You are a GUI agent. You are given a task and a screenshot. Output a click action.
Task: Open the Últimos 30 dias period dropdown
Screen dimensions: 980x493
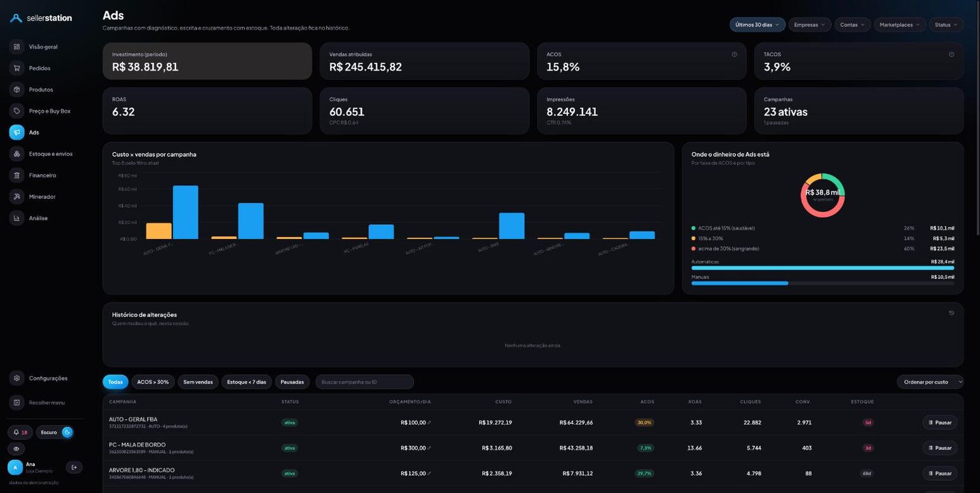point(758,25)
